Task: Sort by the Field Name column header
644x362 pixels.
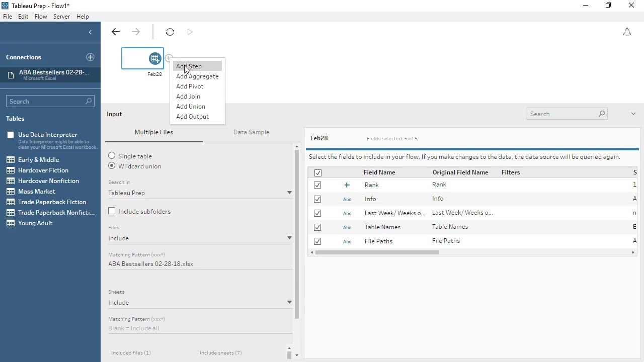Action: point(379,172)
